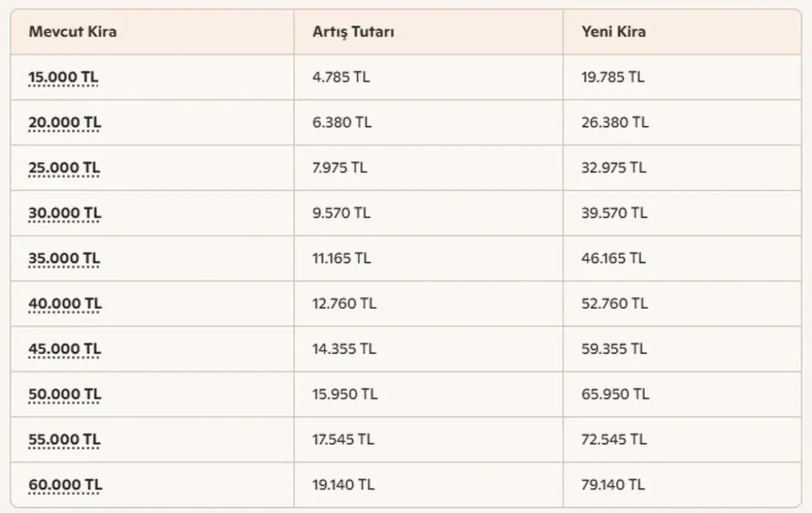
Task: Open the underlined 40.000 TL link
Action: (x=65, y=304)
